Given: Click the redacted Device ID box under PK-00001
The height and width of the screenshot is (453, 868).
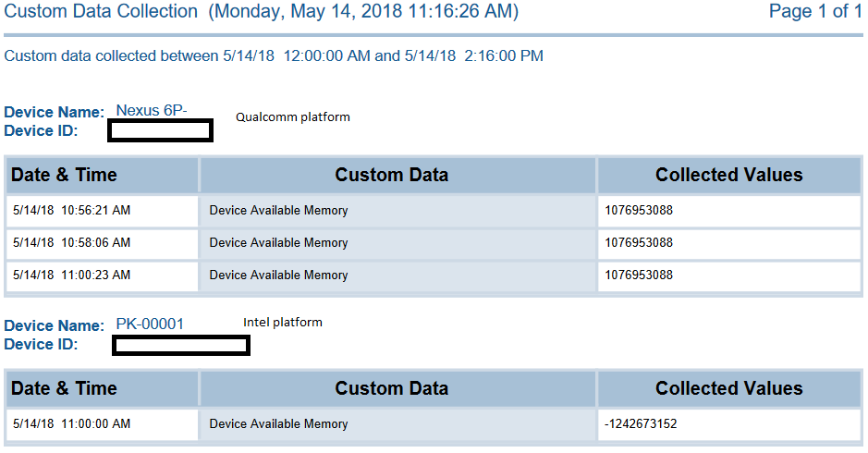Looking at the screenshot, I should click(181, 346).
